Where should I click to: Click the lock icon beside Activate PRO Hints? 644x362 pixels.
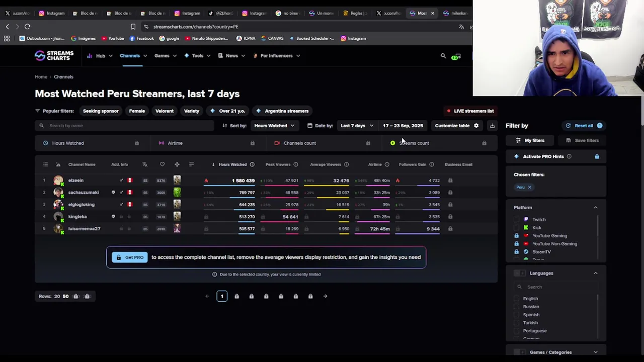[x=597, y=156]
